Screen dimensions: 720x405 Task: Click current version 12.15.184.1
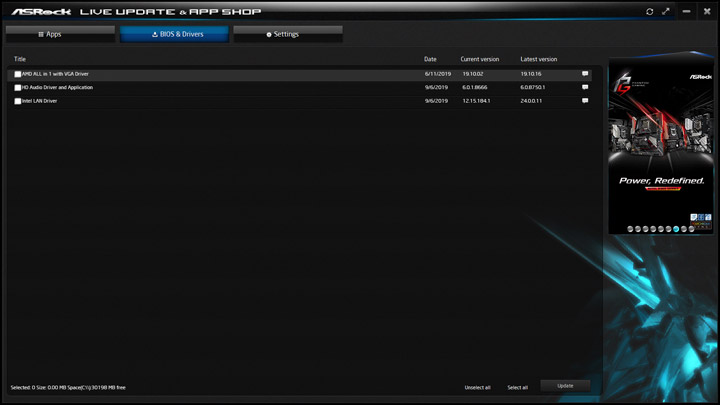476,101
